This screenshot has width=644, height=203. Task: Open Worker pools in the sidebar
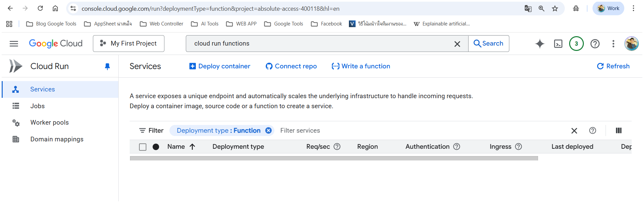click(x=60, y=123)
